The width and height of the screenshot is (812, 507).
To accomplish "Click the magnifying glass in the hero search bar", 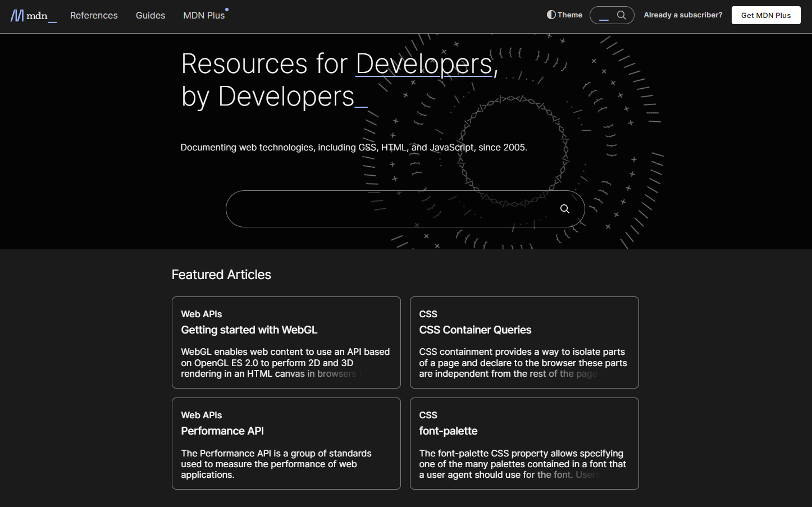I will pos(564,208).
